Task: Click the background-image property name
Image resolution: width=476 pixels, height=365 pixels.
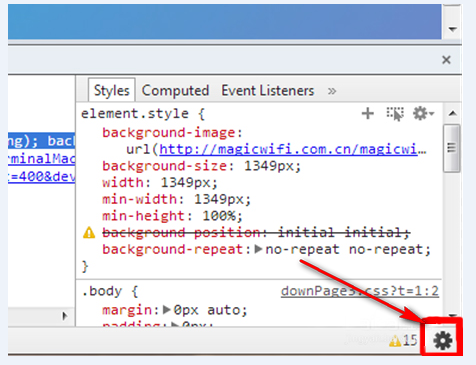Action: click(169, 133)
